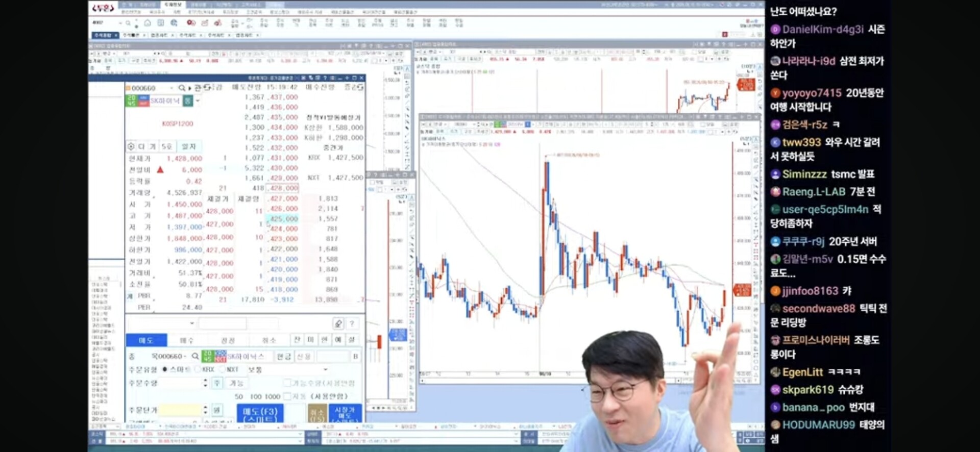
Task: Select the 일자 tab in the quote panel
Action: pyautogui.click(x=188, y=146)
